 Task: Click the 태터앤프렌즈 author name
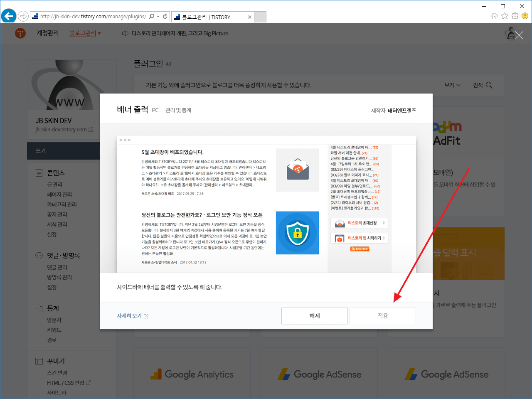pyautogui.click(x=402, y=111)
